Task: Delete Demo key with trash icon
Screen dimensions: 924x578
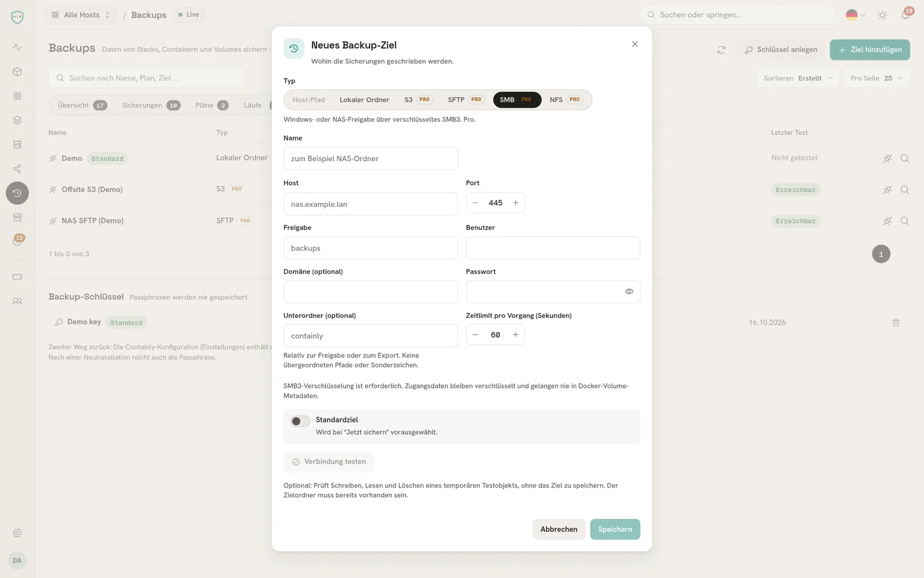Action: pos(896,322)
